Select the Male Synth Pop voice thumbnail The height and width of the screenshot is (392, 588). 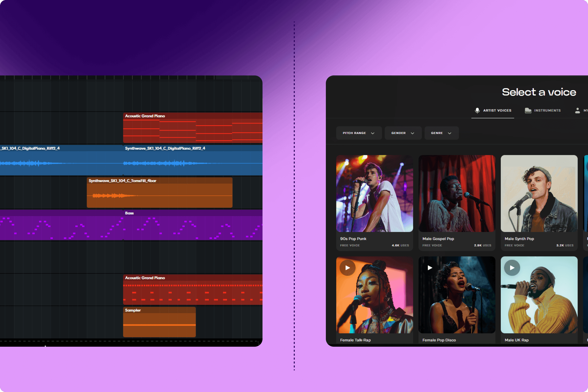tap(539, 194)
